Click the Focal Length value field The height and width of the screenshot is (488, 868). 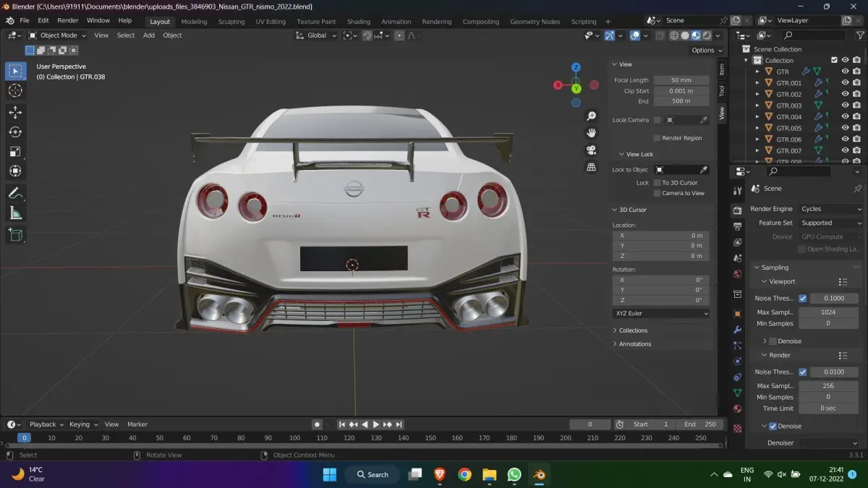click(681, 80)
